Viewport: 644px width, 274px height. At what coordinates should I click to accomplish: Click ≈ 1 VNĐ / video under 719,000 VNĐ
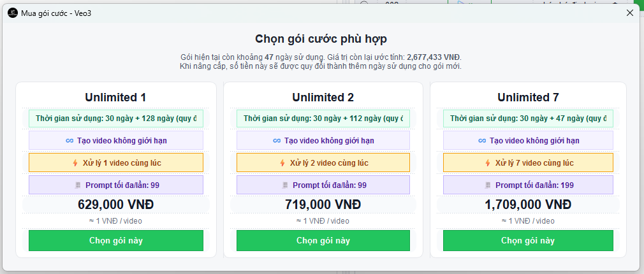click(x=323, y=221)
